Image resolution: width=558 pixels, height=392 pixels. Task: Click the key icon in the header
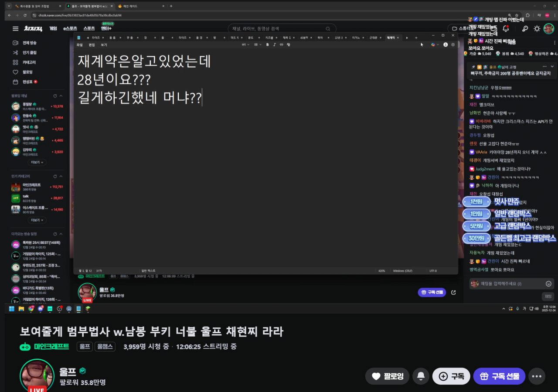point(525,29)
